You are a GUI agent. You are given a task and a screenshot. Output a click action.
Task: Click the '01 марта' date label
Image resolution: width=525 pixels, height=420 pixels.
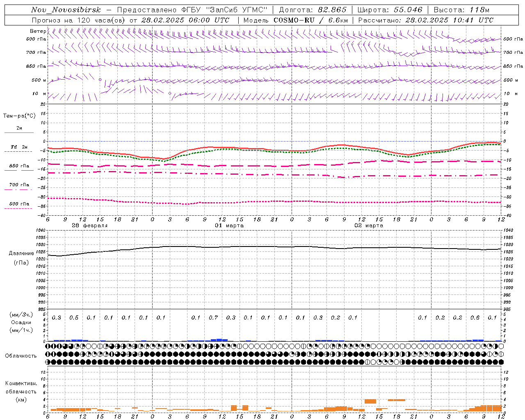229,226
